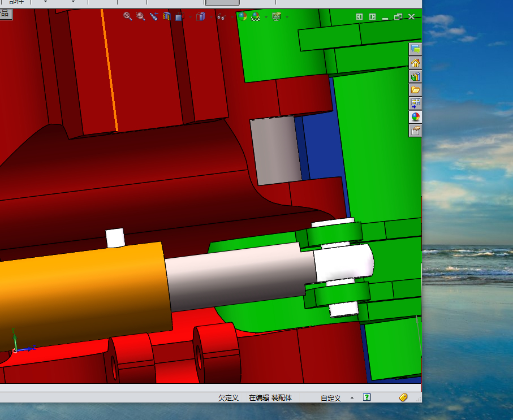Click the green help question-mark icon
This screenshot has width=513, height=420.
click(367, 397)
